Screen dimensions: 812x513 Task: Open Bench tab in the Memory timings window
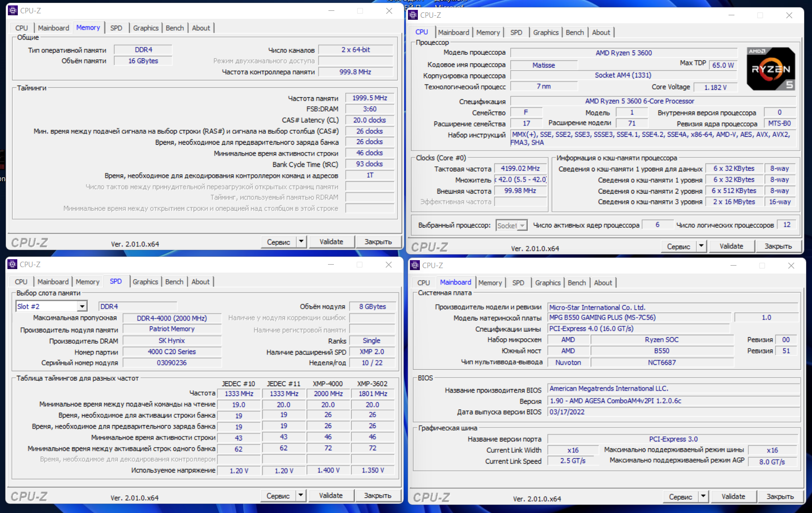coord(175,28)
